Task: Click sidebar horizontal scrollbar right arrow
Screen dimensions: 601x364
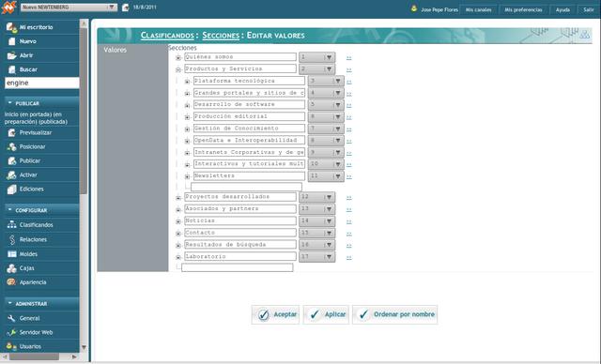Action: coord(74,356)
